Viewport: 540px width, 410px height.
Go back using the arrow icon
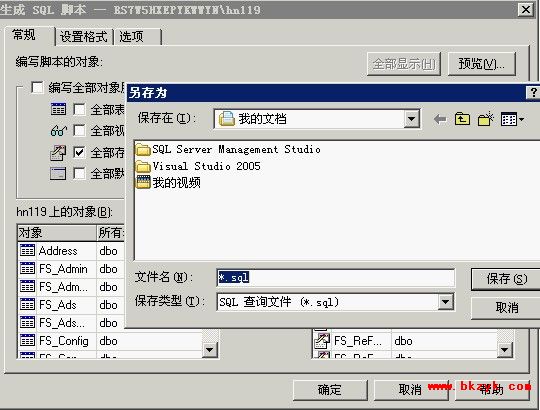[x=440, y=119]
